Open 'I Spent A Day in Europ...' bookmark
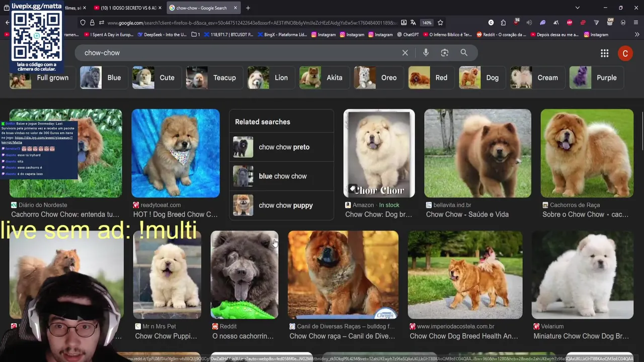Viewport: 644px width, 362px height. pyautogui.click(x=108, y=35)
